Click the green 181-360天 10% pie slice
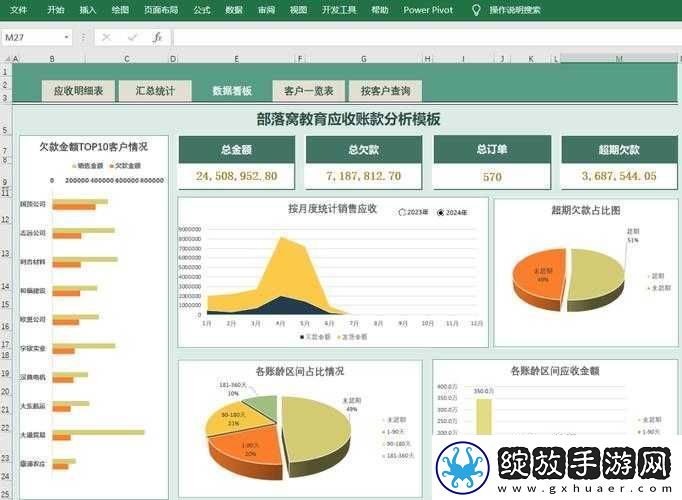The width and height of the screenshot is (682, 500). pos(263,405)
